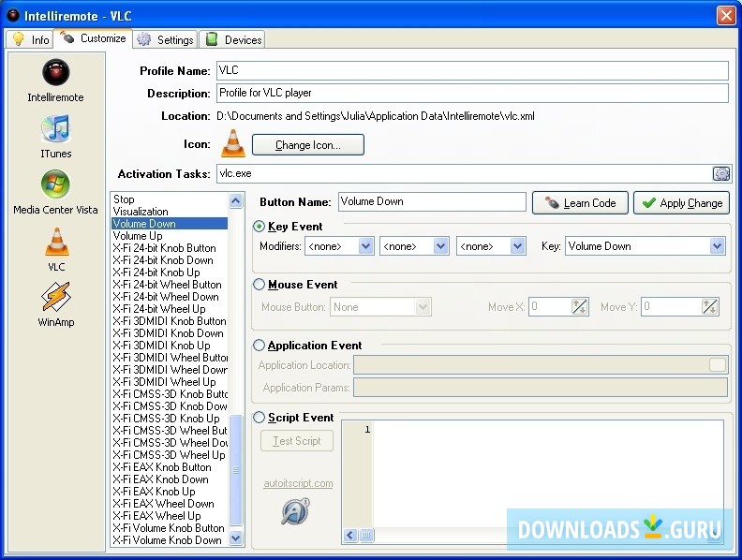Click the Learn Code button
Viewport: 742px width, 560px height.
click(580, 203)
